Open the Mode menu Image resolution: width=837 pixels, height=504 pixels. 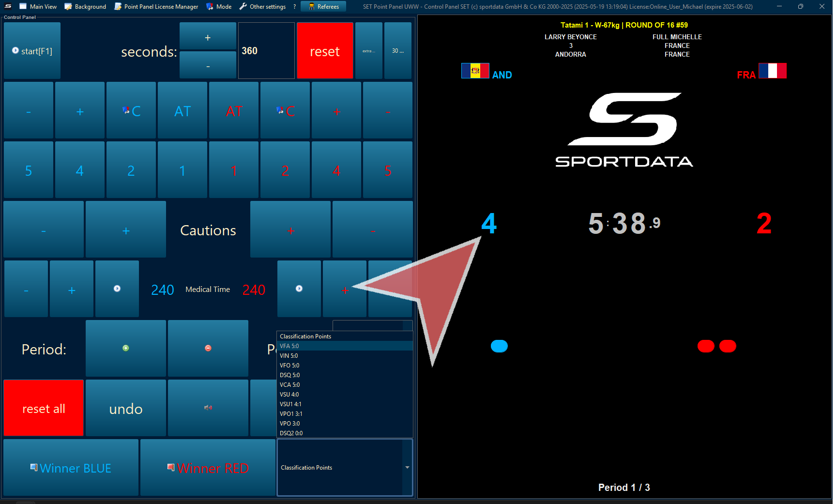click(219, 7)
